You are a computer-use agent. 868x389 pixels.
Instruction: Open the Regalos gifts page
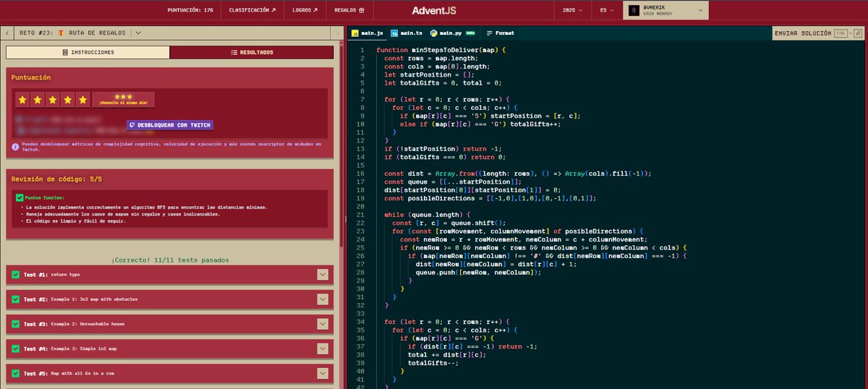pos(349,11)
